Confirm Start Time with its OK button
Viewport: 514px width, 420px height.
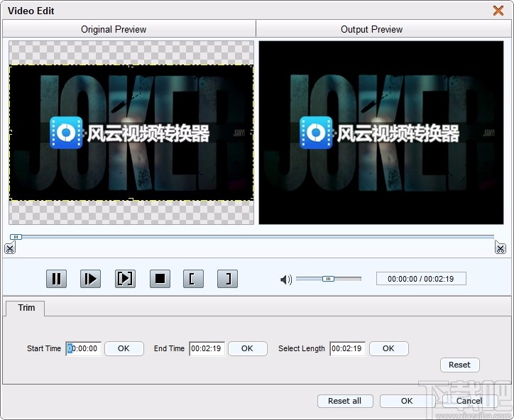[124, 348]
